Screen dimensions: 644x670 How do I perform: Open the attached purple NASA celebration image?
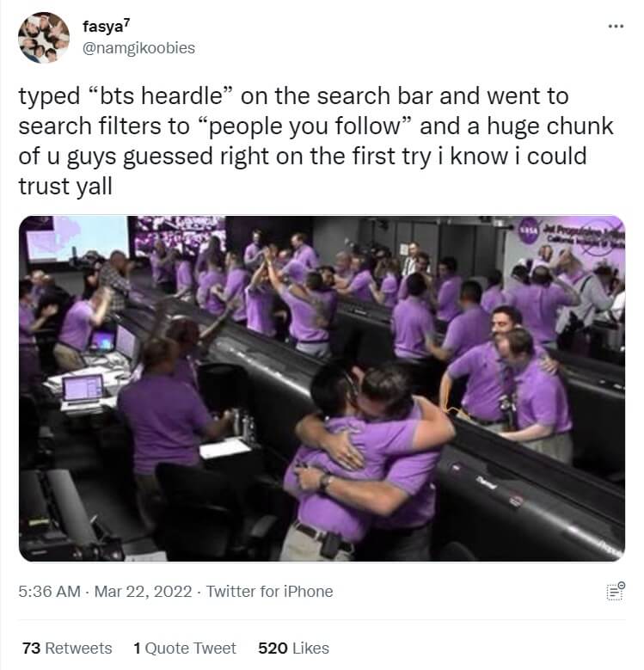point(322,389)
